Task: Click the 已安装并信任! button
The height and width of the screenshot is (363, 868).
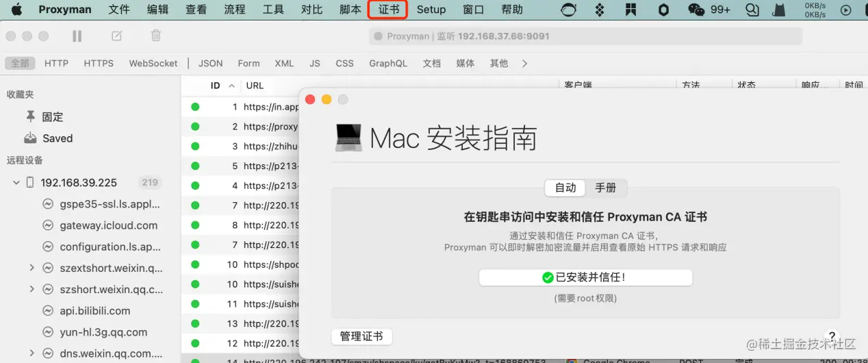Action: coord(585,277)
